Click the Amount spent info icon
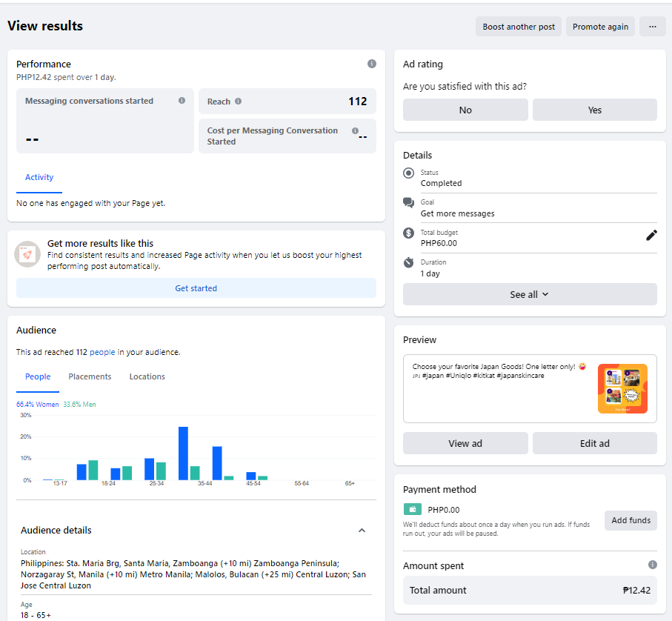This screenshot has width=672, height=621. coord(652,565)
